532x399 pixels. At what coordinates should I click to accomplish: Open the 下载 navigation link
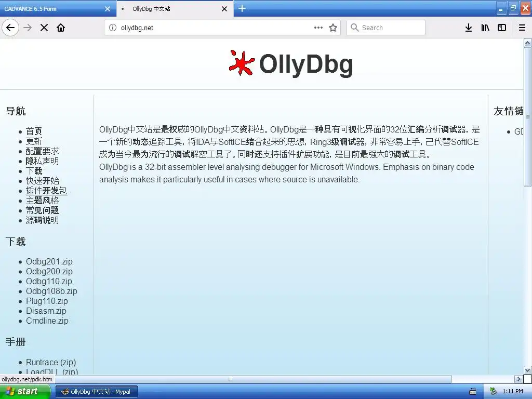(x=34, y=170)
